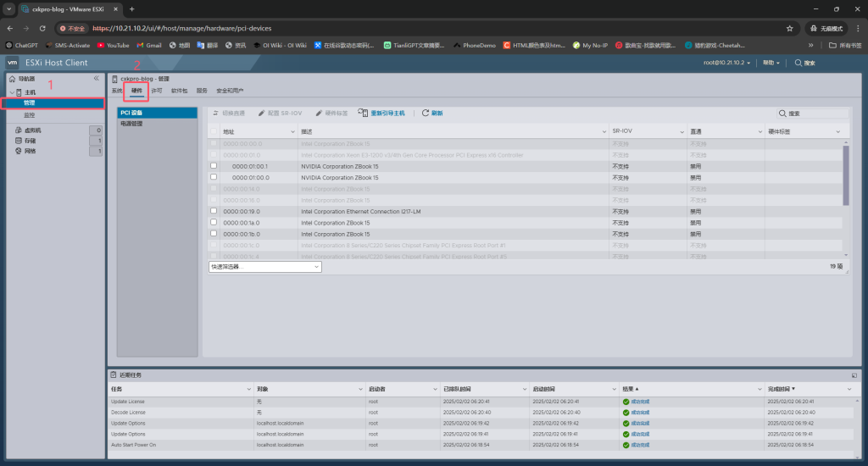The height and width of the screenshot is (466, 868).
Task: Select 电源管理 in the hardware list
Action: click(x=157, y=124)
